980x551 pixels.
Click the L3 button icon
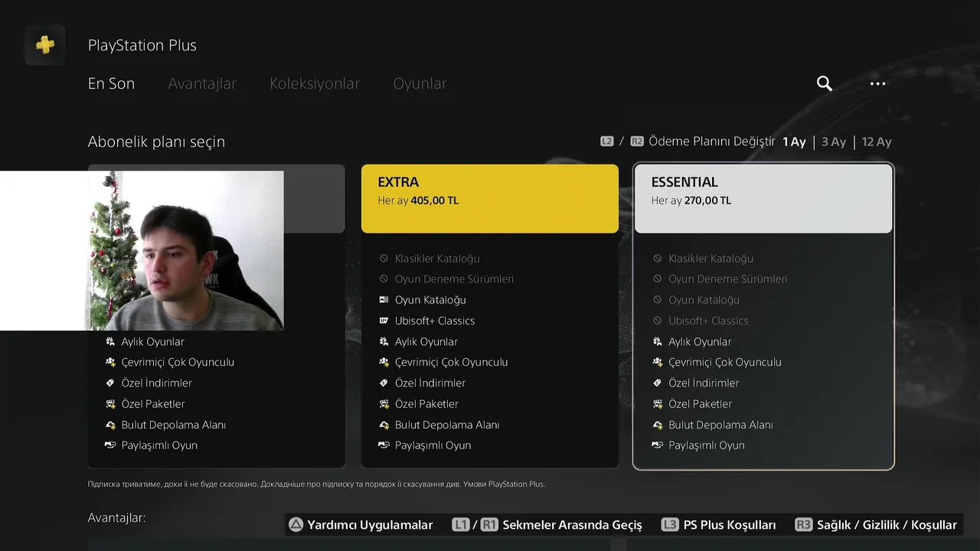[x=670, y=525]
